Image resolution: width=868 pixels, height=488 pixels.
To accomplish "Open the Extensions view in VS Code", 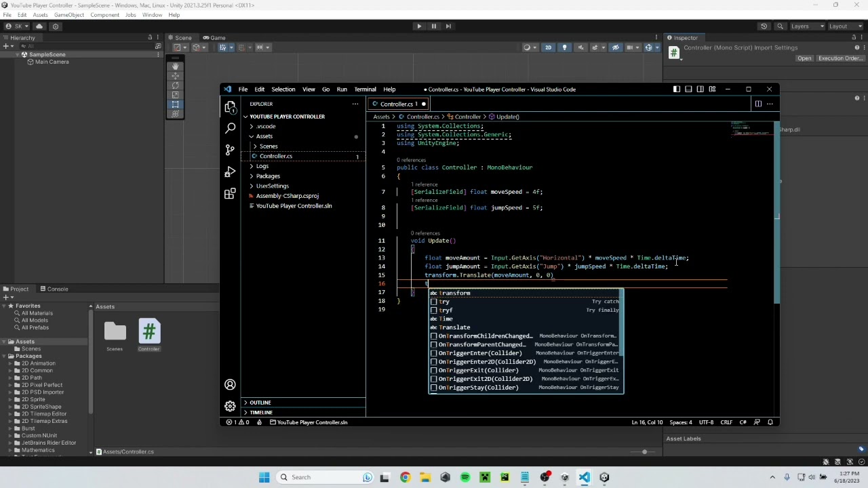I will [230, 194].
